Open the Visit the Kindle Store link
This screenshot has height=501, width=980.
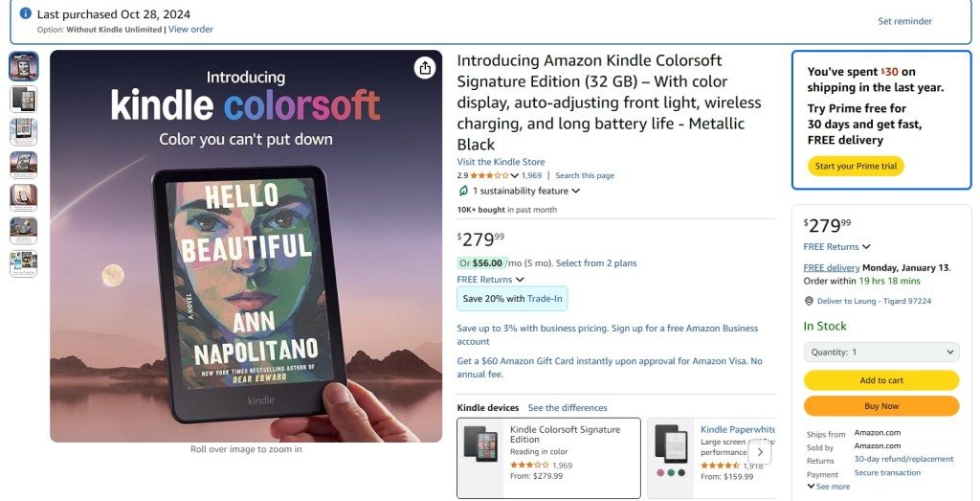[501, 162]
